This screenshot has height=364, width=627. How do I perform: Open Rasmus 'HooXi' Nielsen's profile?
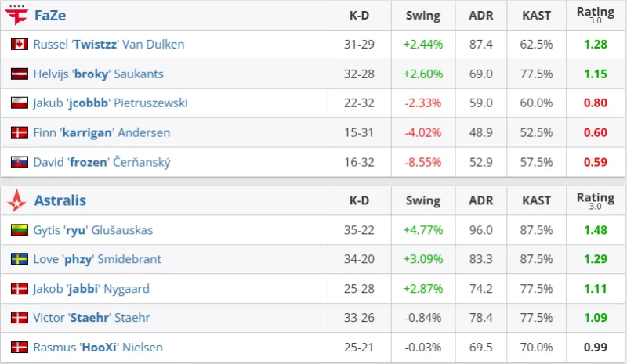pyautogui.click(x=98, y=347)
